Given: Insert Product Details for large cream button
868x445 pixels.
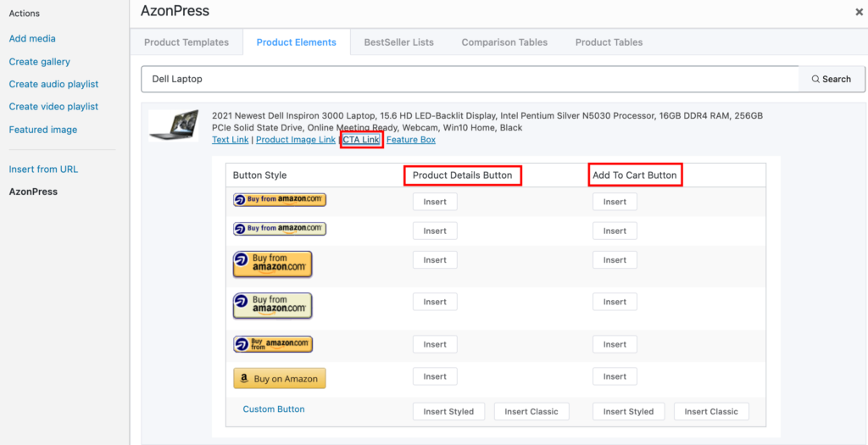Looking at the screenshot, I should [435, 302].
